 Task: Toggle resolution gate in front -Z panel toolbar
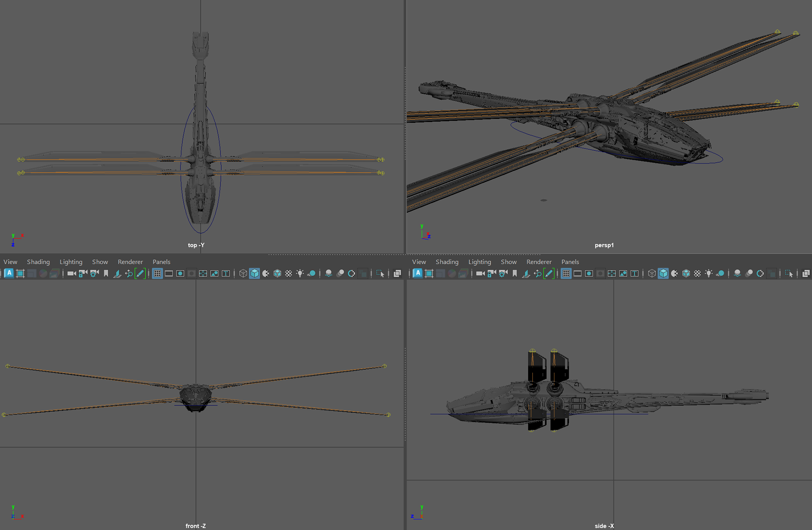point(180,273)
